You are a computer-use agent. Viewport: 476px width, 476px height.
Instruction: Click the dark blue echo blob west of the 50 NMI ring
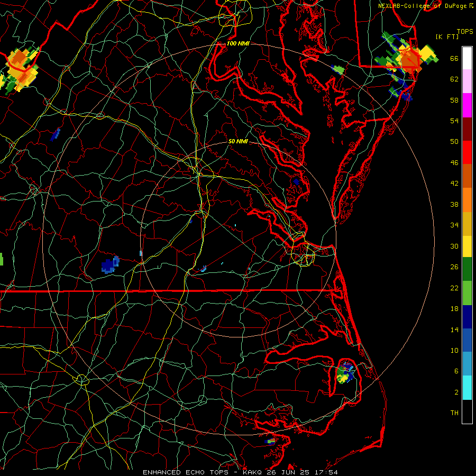(x=110, y=265)
